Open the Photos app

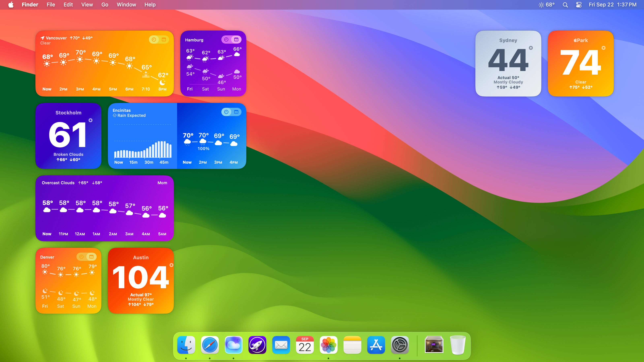pyautogui.click(x=328, y=345)
